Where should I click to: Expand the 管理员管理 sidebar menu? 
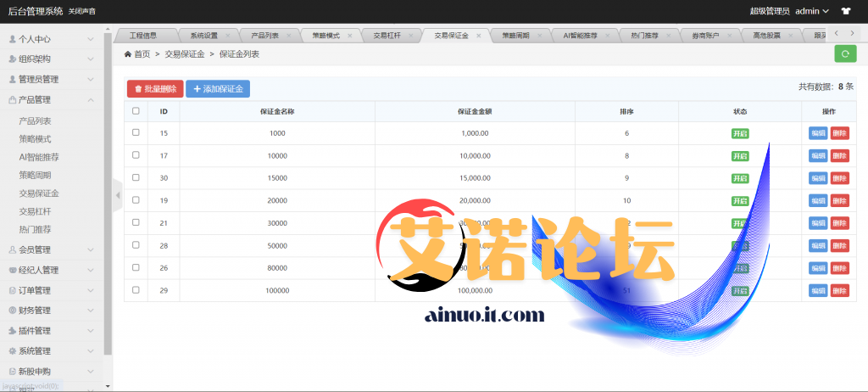coord(52,79)
